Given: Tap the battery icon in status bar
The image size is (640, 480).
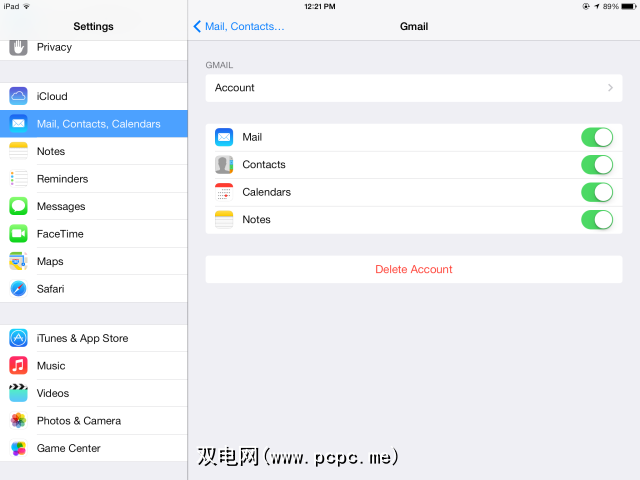Looking at the screenshot, I should (629, 7).
